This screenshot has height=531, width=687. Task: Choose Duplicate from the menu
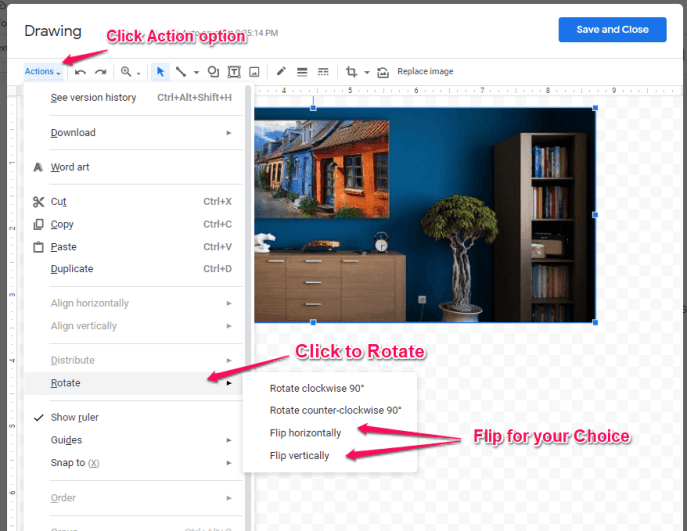point(134,269)
